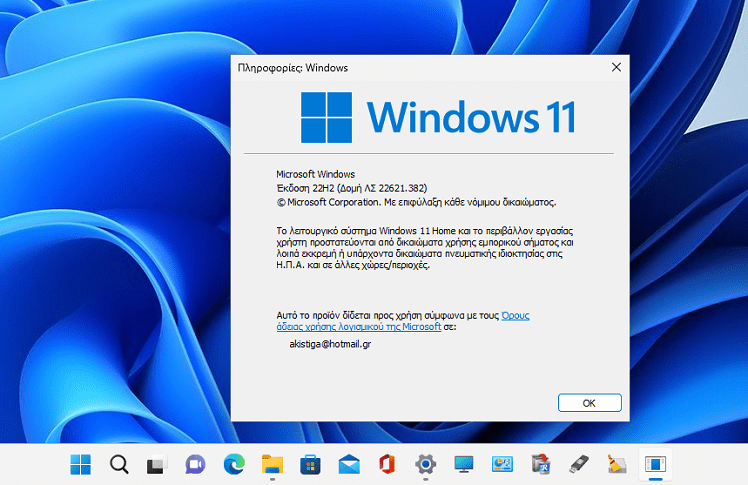Open the άδειας χρήσης λογισμικού της Microsoft link
The image size is (748, 485).
[359, 327]
